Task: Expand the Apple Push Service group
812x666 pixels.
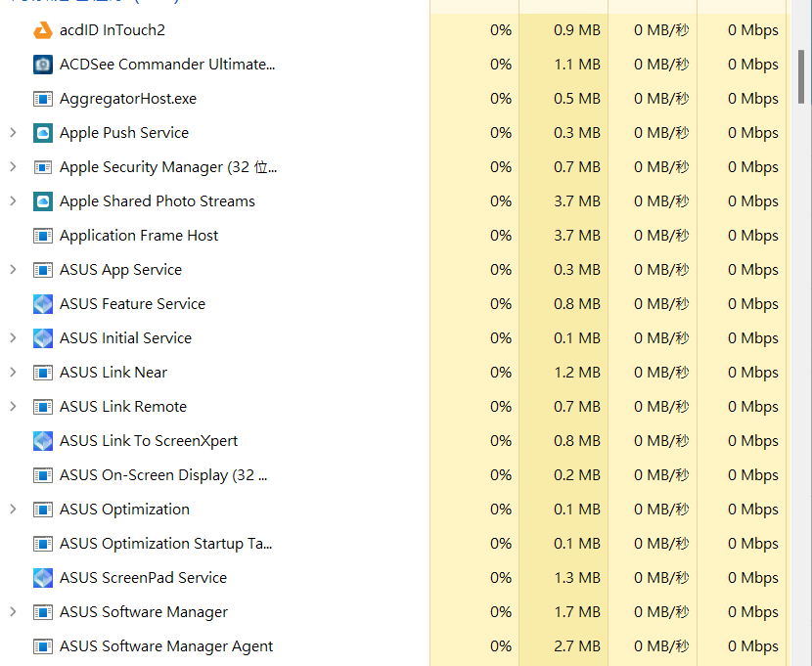Action: [14, 133]
